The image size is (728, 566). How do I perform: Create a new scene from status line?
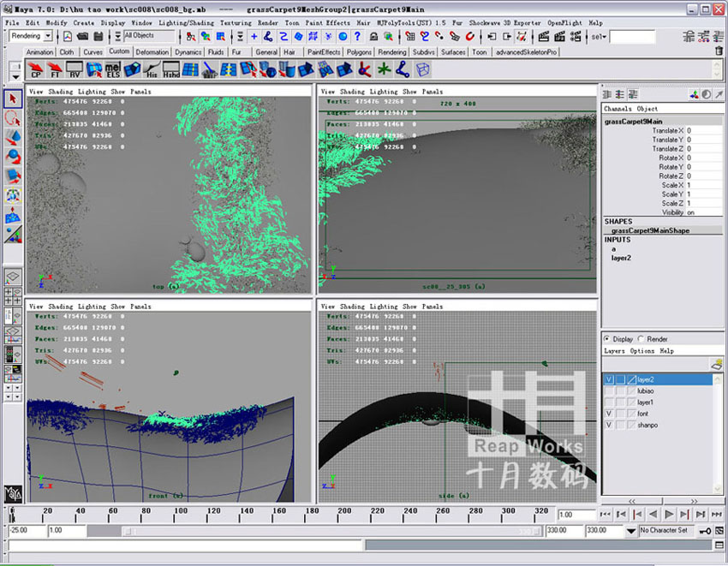(x=68, y=36)
